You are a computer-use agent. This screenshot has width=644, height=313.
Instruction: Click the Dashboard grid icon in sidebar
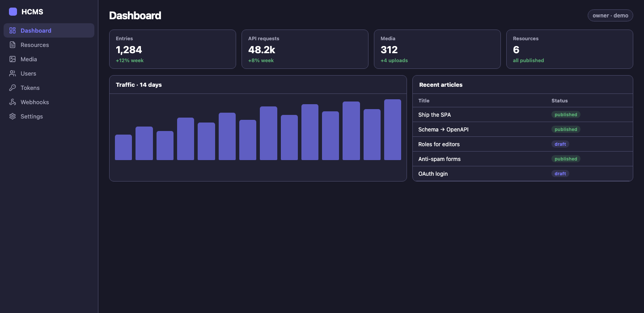point(13,30)
